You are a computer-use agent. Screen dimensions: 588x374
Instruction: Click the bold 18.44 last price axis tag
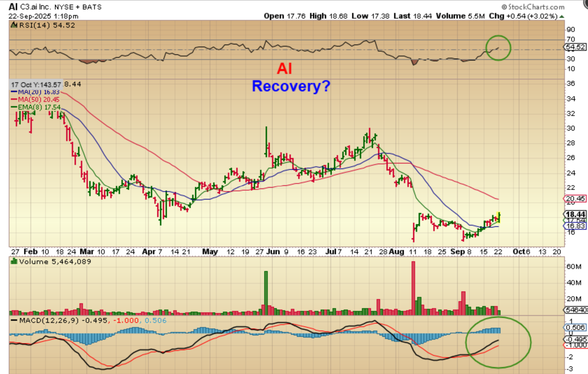coord(575,214)
